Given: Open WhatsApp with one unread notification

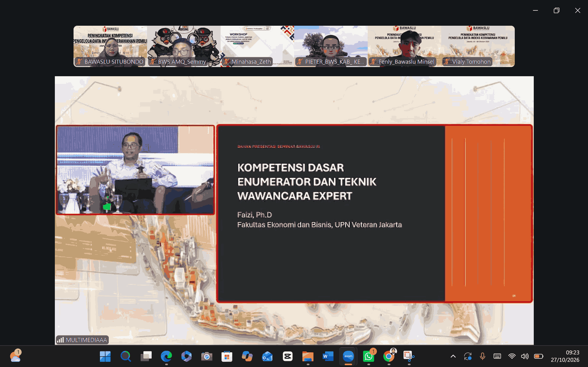Looking at the screenshot, I should (369, 356).
